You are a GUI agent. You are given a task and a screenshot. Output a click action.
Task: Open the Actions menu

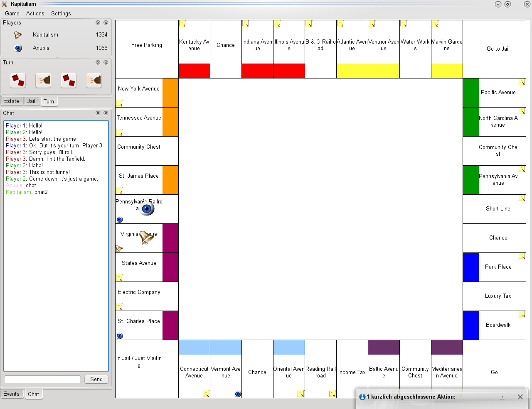(35, 14)
